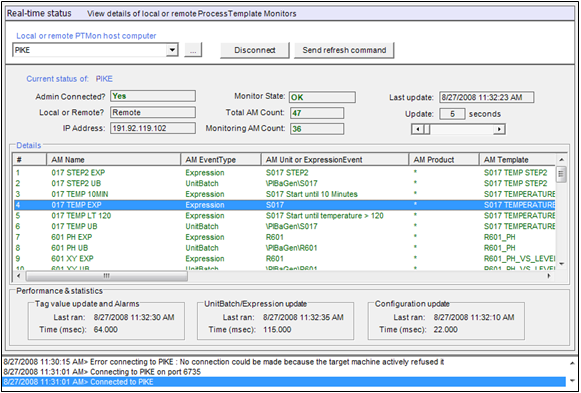
Task: Select Connecting to PIKE on port 6735 entry
Action: click(x=285, y=372)
